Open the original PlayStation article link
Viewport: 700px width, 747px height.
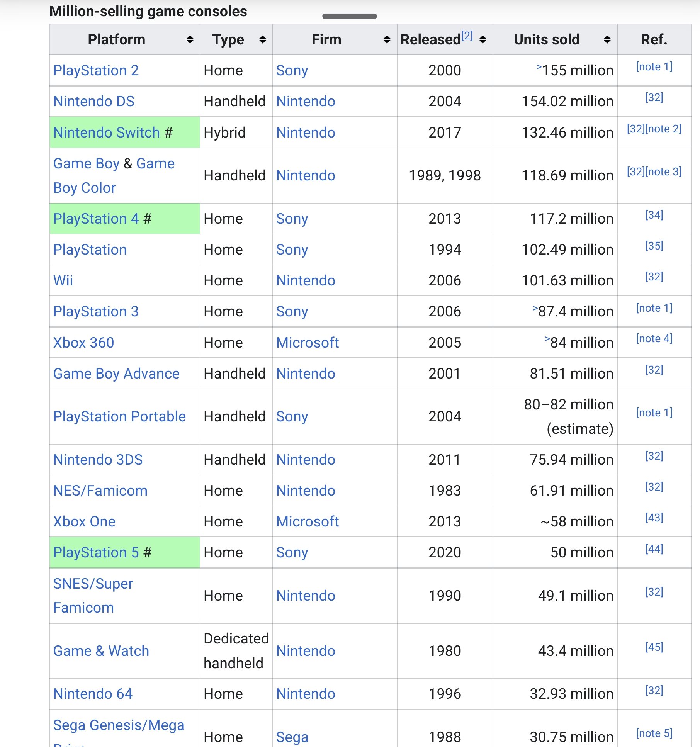(90, 250)
